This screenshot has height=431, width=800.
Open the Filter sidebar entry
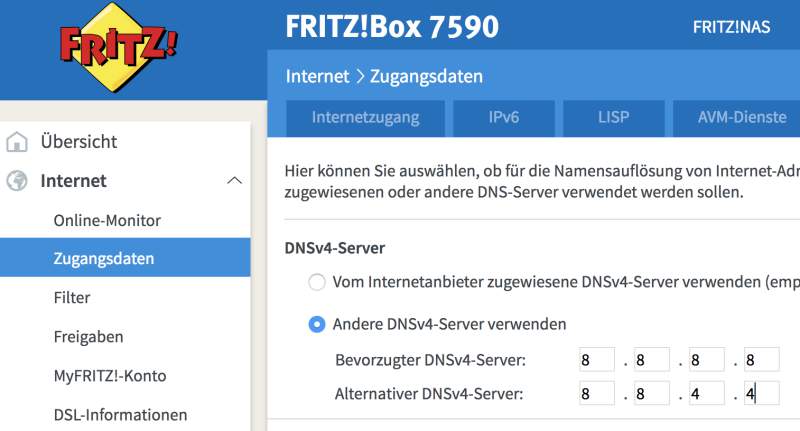72,298
